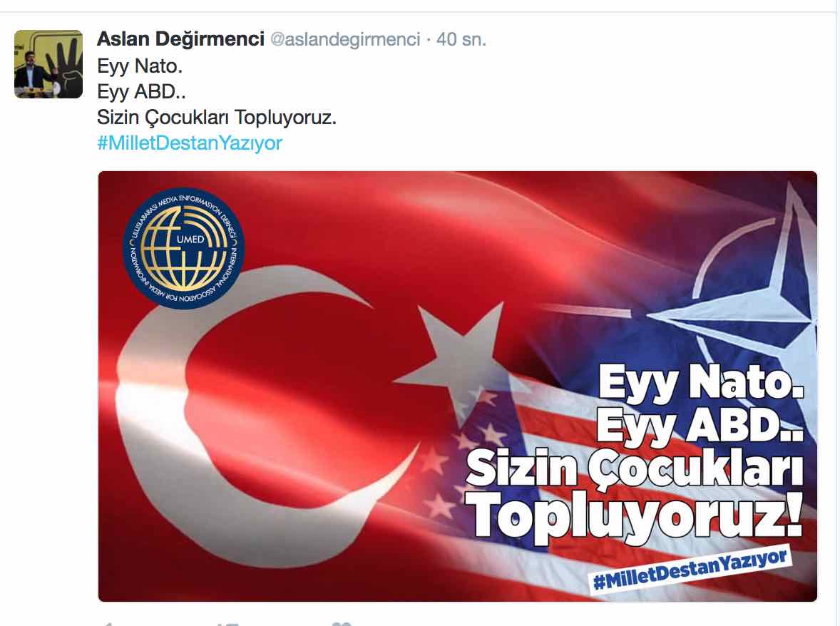Open the @aslandegirmenci handle link
The width and height of the screenshot is (840, 626).
[x=345, y=40]
